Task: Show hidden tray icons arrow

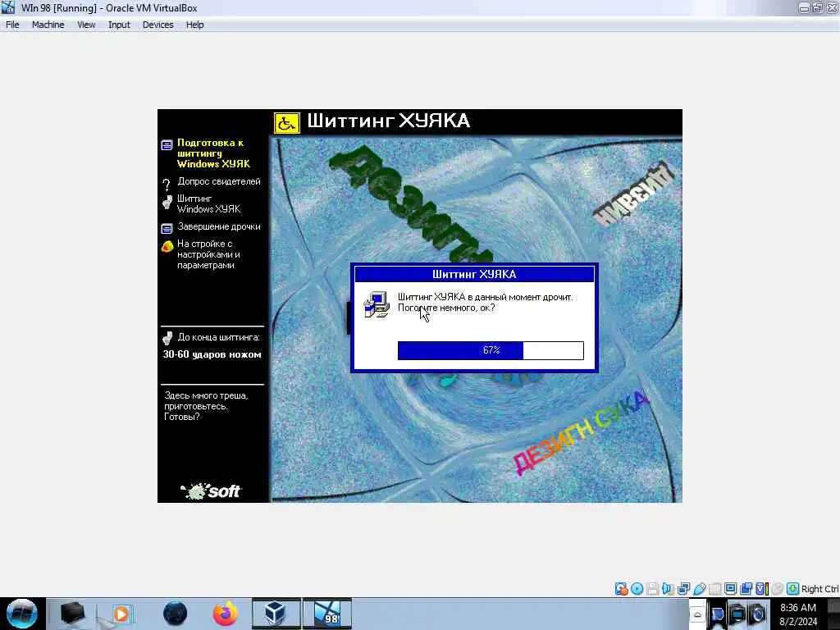Action: click(x=697, y=614)
